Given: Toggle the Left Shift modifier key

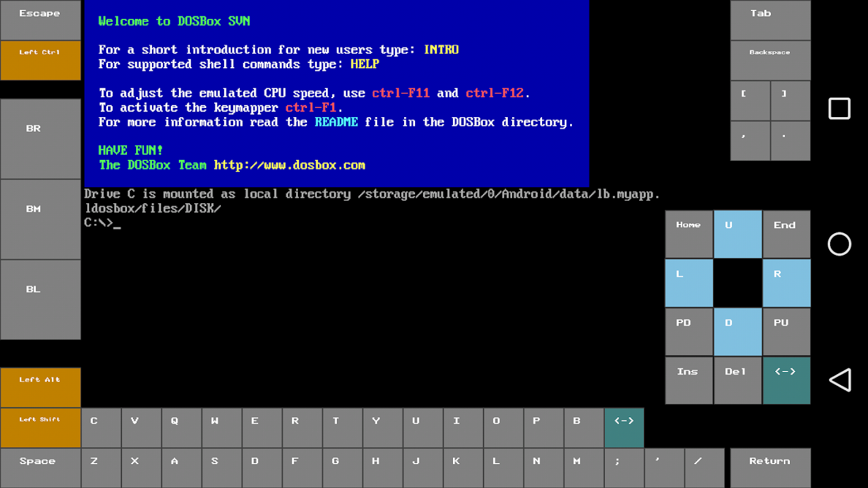Looking at the screenshot, I should (x=40, y=428).
